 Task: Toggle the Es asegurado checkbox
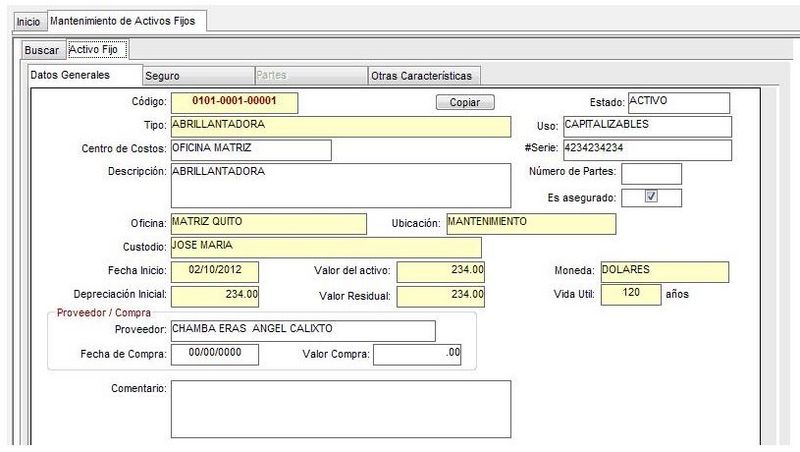click(651, 197)
